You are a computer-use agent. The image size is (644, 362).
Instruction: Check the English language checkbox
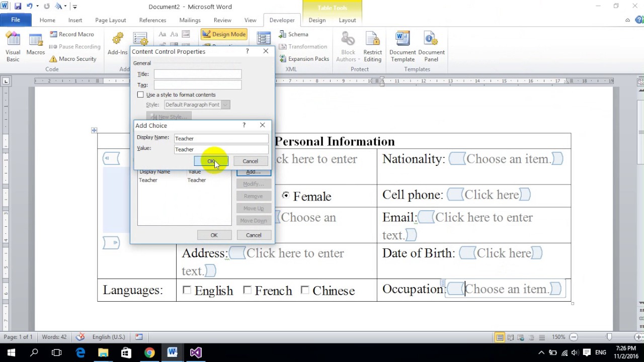pos(187,290)
